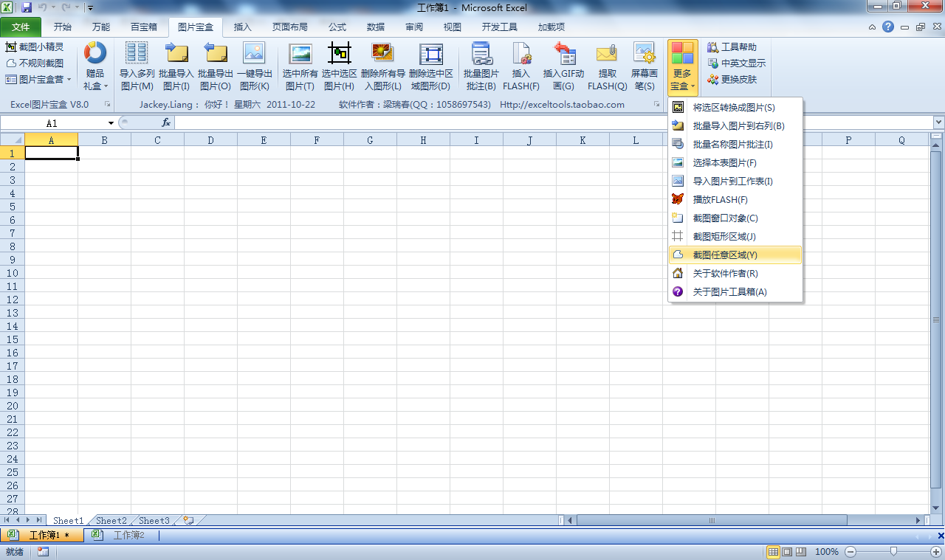Choose 批量导入图片到右列(B) menu item
This screenshot has width=945, height=560.
click(x=735, y=126)
